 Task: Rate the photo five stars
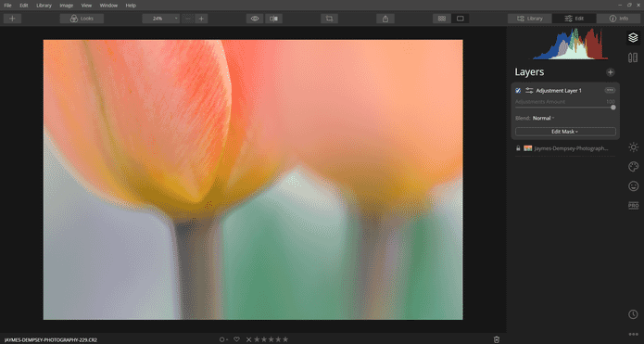point(285,339)
